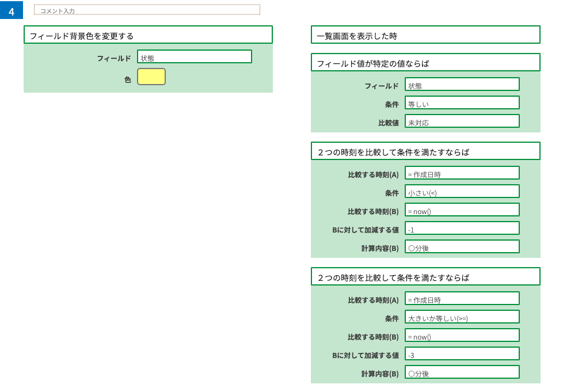
Task: Open the 等しい condition dropdown
Action: tap(462, 102)
